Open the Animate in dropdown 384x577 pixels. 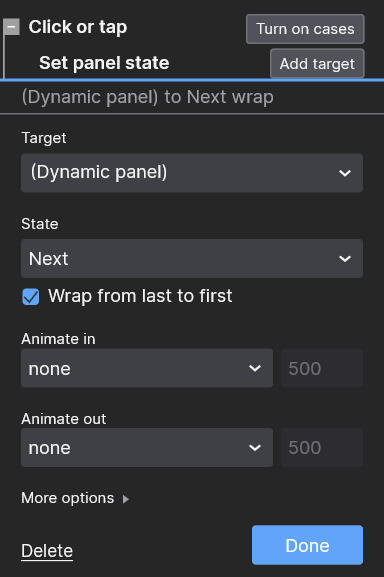coord(147,368)
